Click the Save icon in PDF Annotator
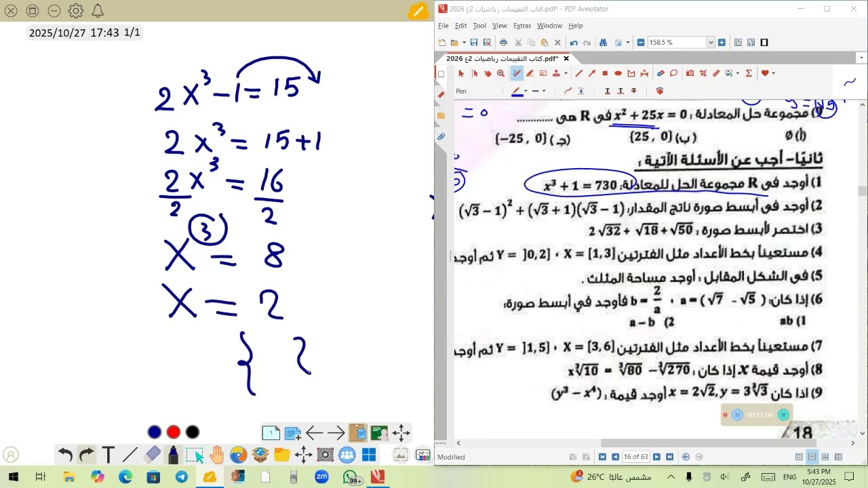Viewport: 868px width, 488px height. point(473,43)
